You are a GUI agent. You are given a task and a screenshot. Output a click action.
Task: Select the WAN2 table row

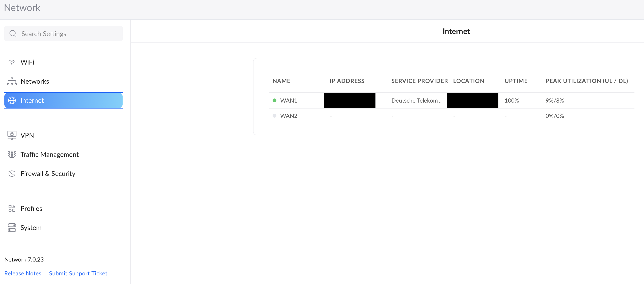[x=289, y=116]
